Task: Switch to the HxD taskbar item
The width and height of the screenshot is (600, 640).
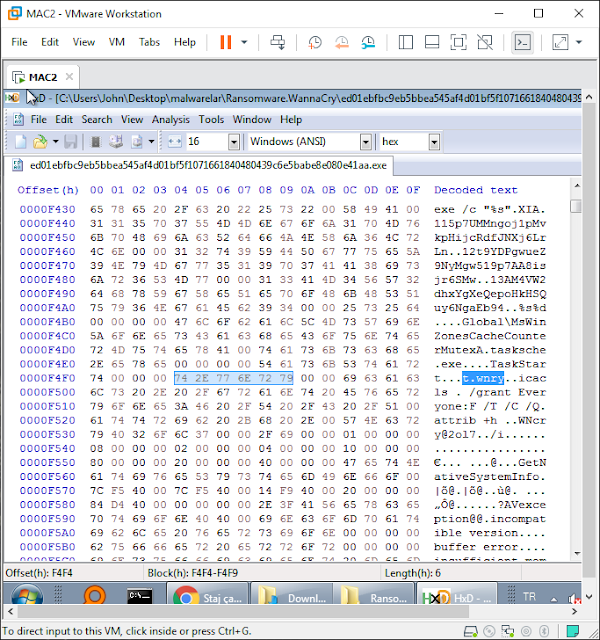Action: coord(457,595)
